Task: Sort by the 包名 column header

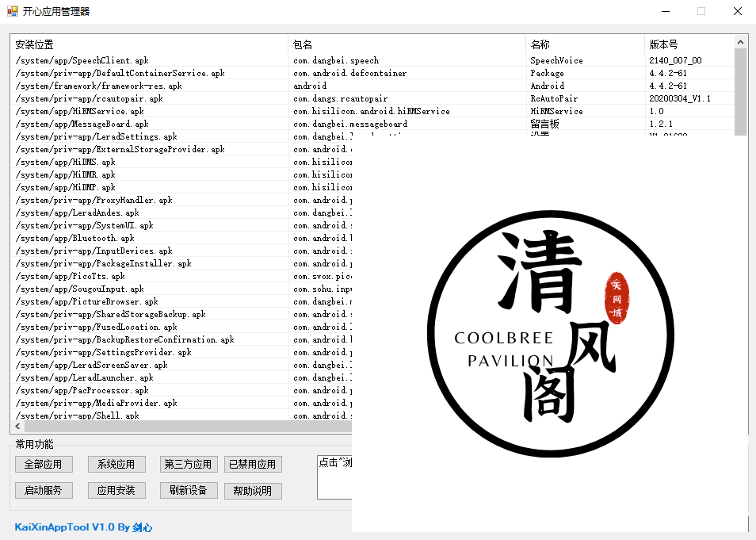Action: click(x=407, y=44)
